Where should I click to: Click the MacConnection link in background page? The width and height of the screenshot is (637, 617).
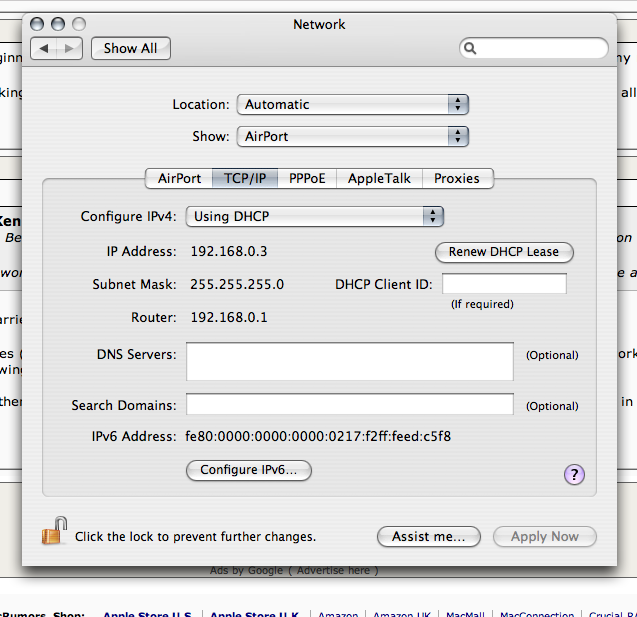pyautogui.click(x=537, y=614)
